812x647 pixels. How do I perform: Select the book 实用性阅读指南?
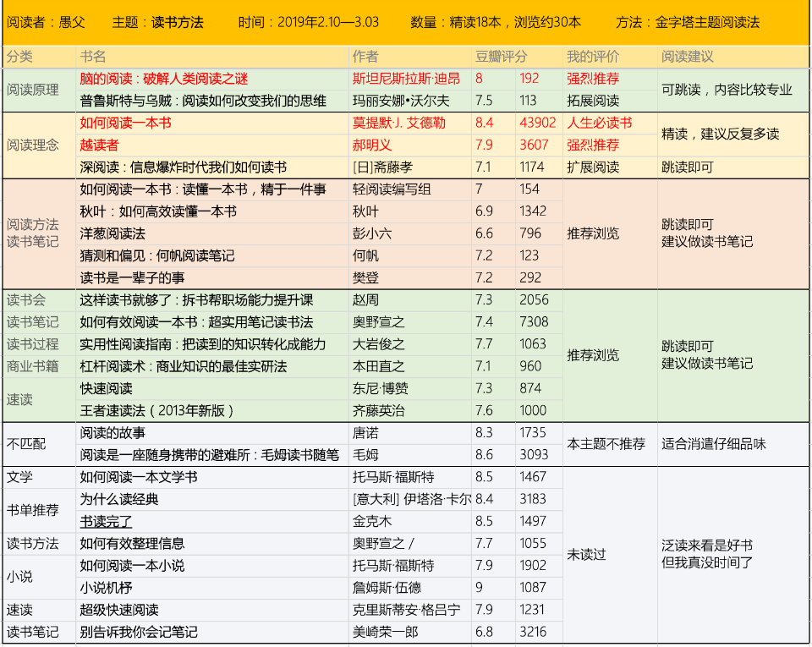pos(203,344)
